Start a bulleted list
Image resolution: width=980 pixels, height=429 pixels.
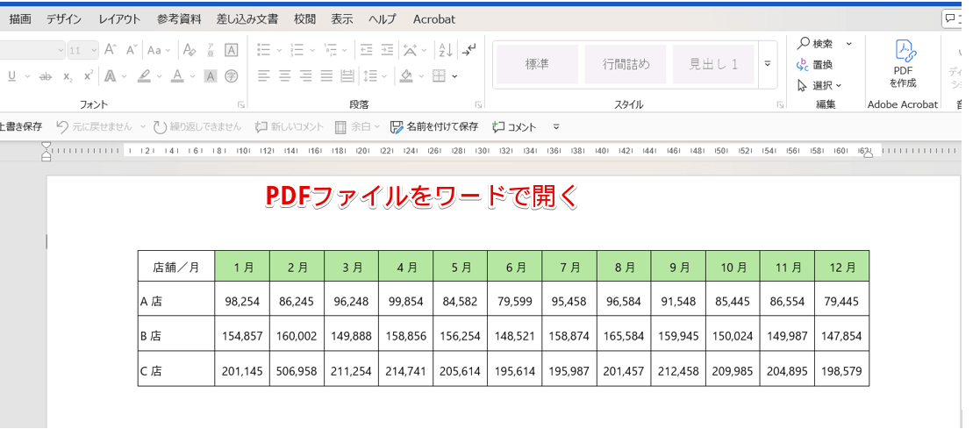pyautogui.click(x=264, y=50)
